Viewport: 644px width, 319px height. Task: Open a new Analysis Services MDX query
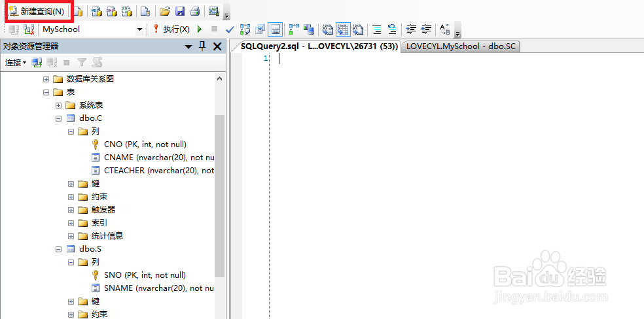(x=96, y=12)
